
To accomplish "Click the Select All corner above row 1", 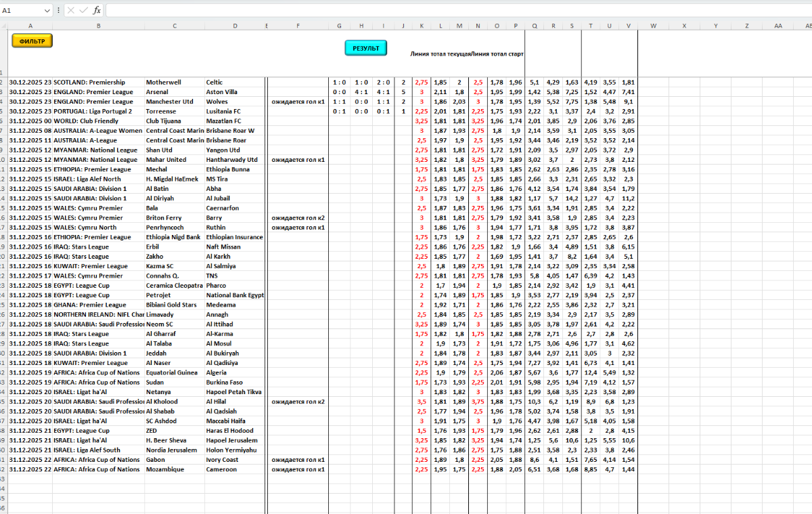I will pos(3,26).
